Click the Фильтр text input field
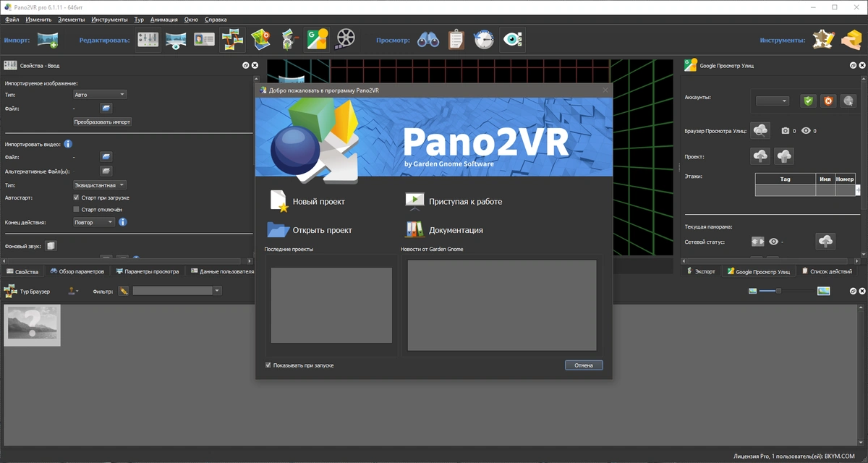The height and width of the screenshot is (463, 868). point(172,291)
